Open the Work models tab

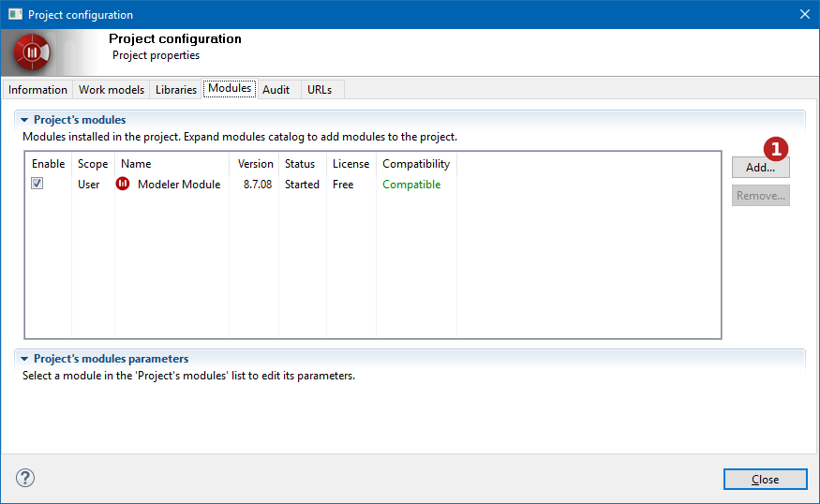pos(112,89)
